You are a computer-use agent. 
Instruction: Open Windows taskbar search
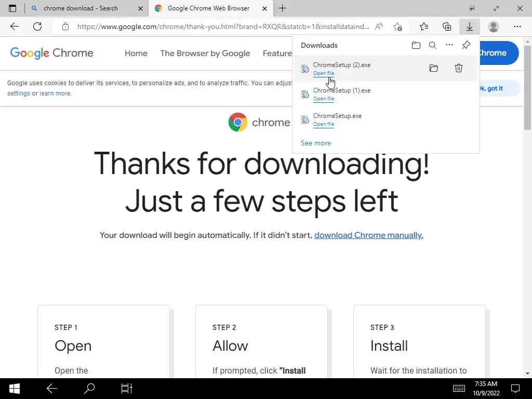[x=89, y=389]
